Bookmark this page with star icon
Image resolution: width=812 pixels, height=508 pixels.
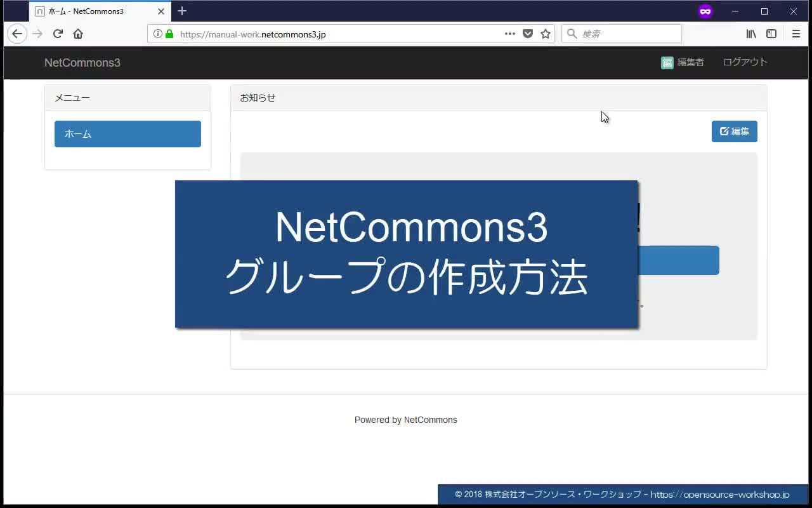pyautogui.click(x=546, y=34)
